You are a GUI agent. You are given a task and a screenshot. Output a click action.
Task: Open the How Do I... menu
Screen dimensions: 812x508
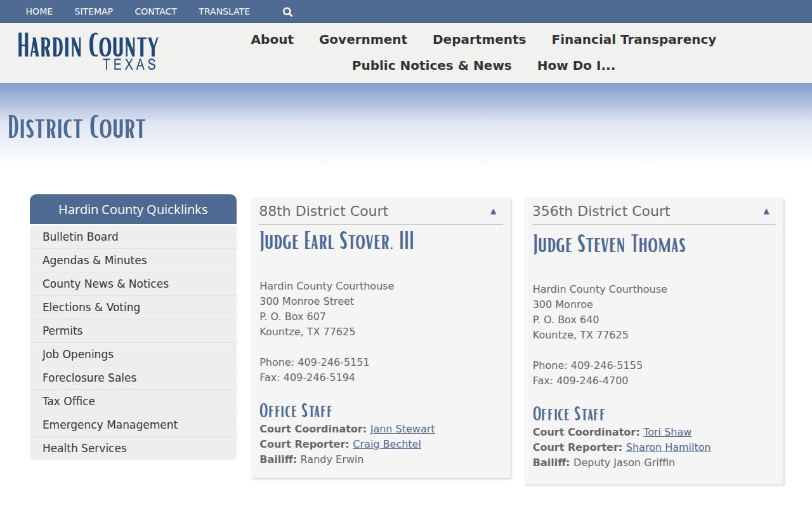pos(576,65)
